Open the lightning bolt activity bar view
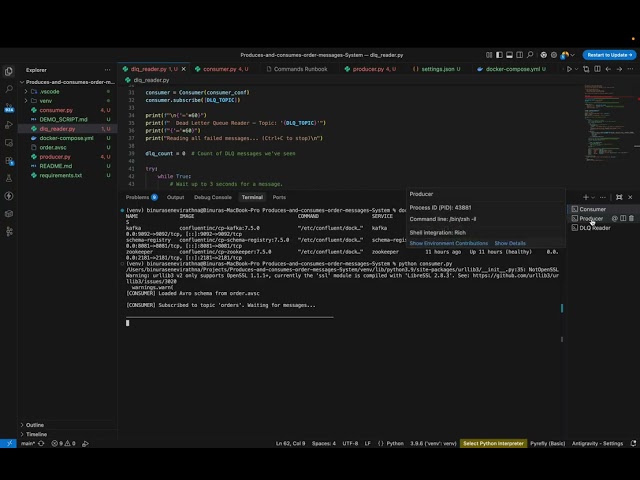Viewport: 640px width, 480px height. 9,196
